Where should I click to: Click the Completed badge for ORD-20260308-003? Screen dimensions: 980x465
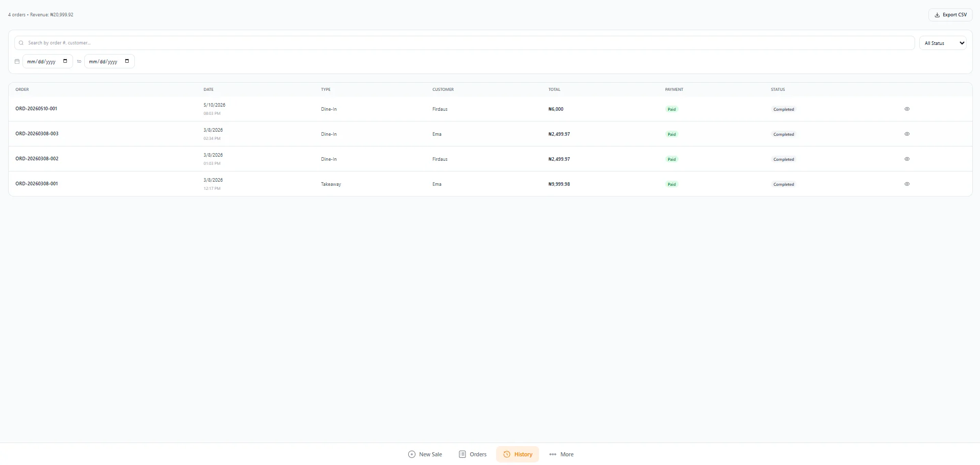pos(783,134)
